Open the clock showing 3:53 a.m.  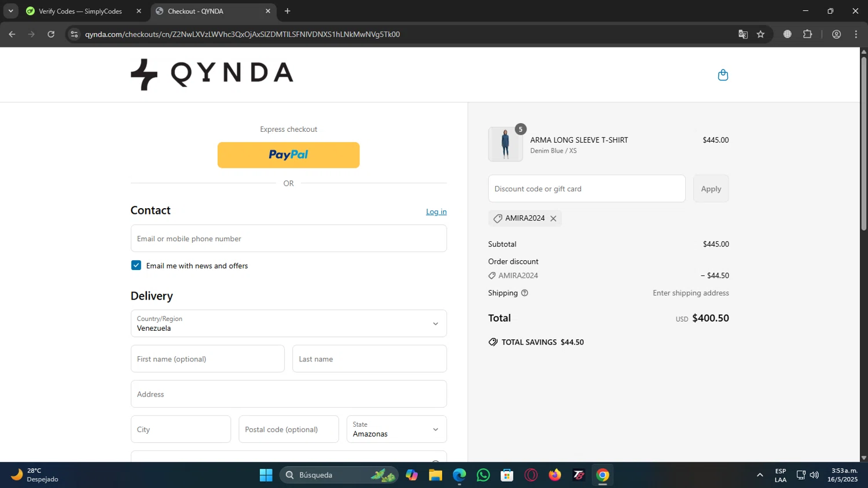[843, 475]
